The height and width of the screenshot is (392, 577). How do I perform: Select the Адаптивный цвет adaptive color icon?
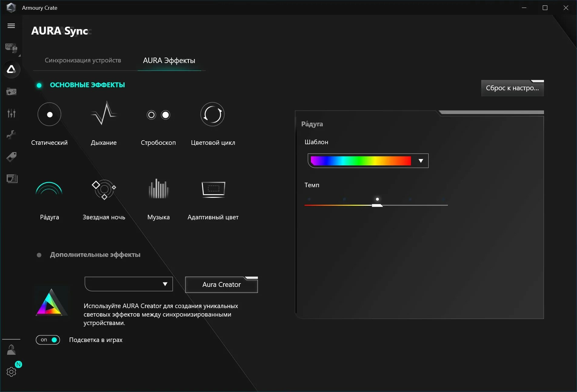(213, 189)
